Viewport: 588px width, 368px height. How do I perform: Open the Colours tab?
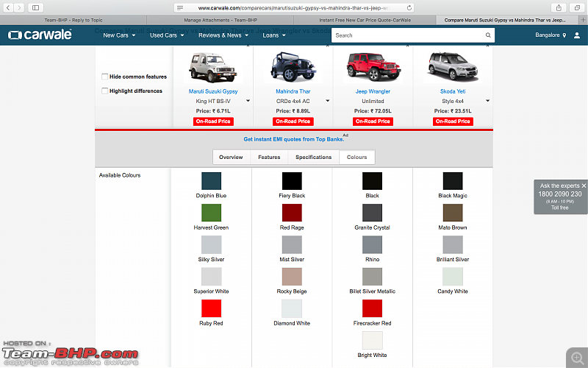pyautogui.click(x=357, y=157)
